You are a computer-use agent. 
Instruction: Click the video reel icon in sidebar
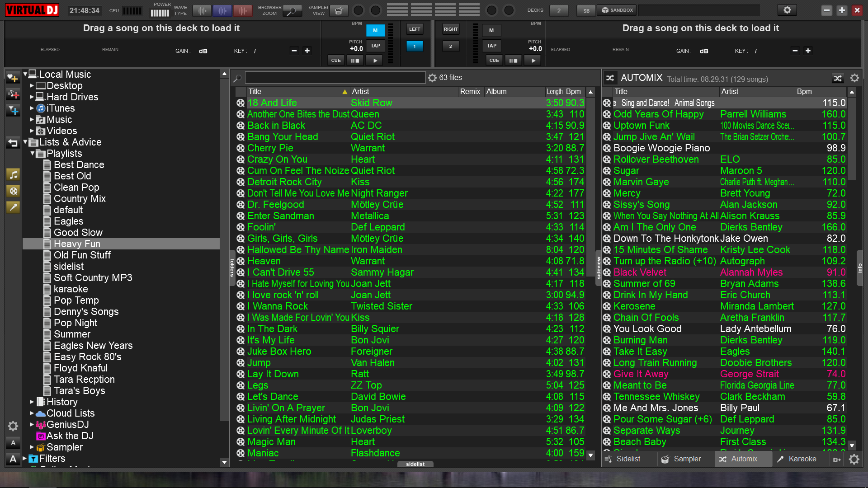pos(13,191)
